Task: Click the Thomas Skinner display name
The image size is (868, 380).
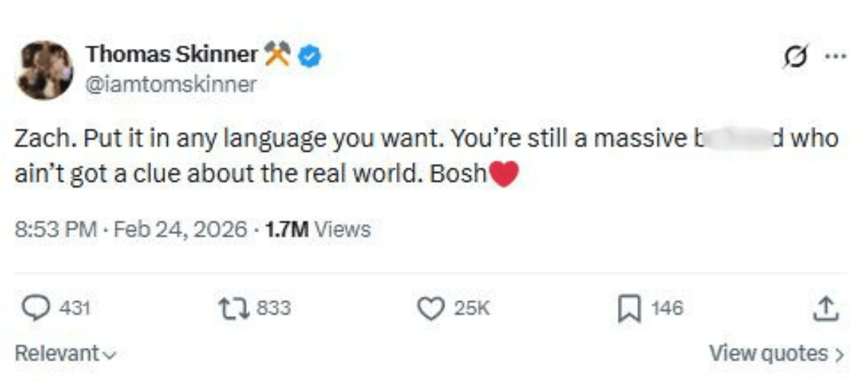Action: pos(172,54)
